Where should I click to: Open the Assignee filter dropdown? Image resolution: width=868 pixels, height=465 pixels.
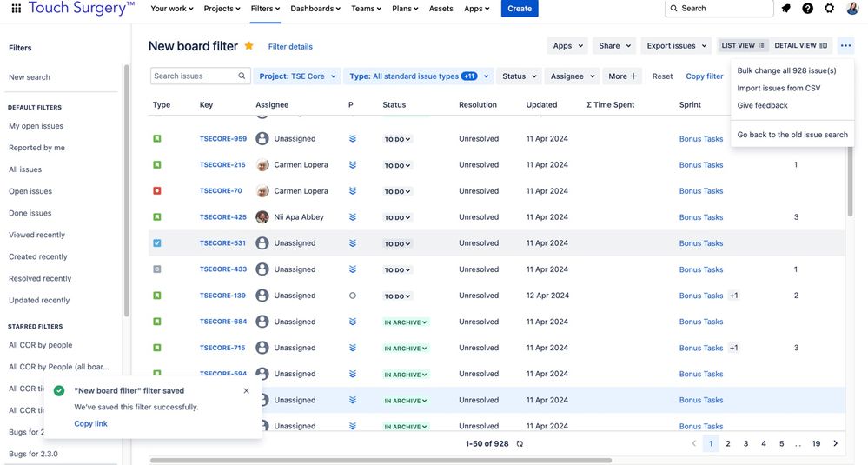572,76
